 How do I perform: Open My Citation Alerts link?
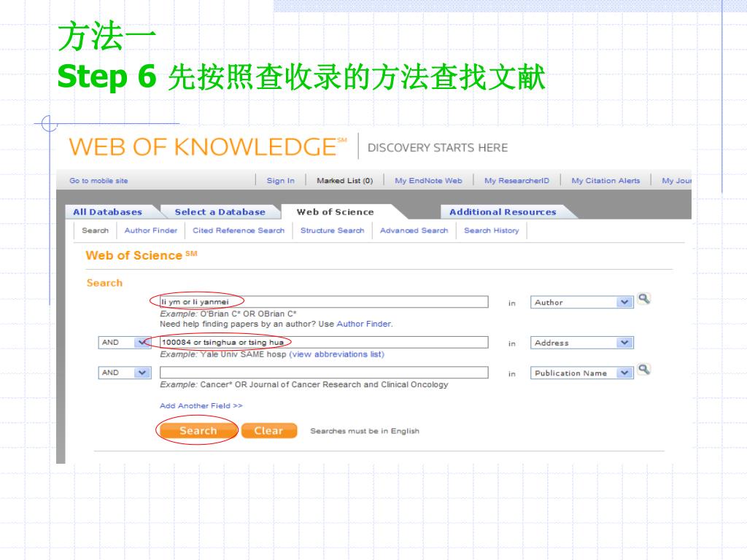pyautogui.click(x=605, y=181)
